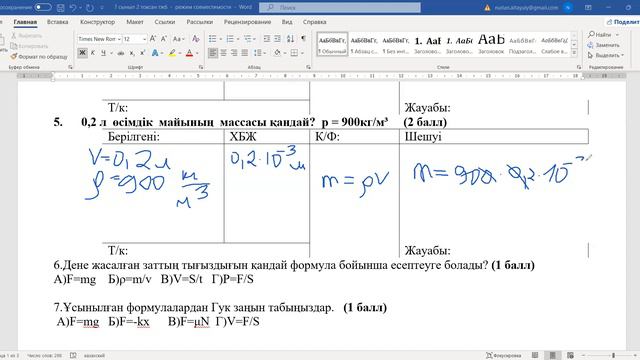
Task: Switch to Web layout view icon
Action: tap(570, 356)
